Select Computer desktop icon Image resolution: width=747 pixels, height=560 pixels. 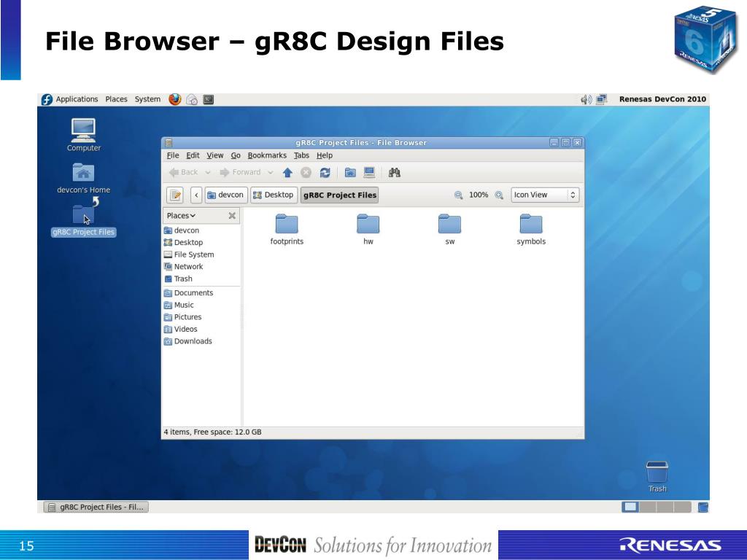click(x=83, y=135)
